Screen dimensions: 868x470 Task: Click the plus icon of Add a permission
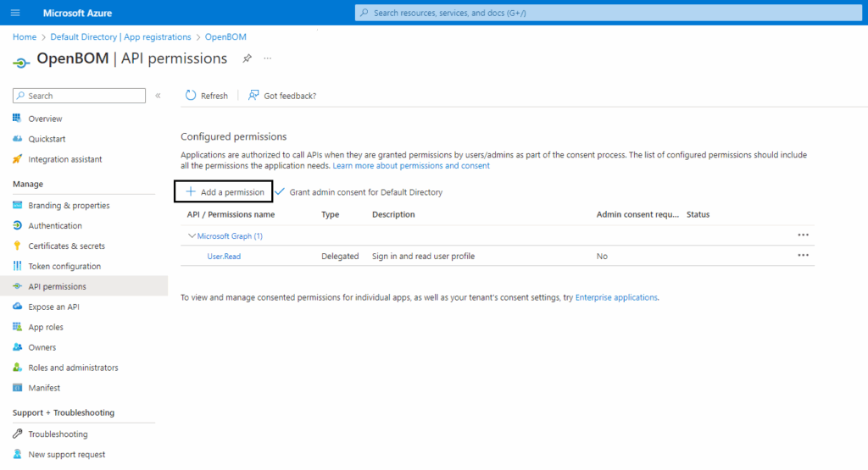click(191, 191)
